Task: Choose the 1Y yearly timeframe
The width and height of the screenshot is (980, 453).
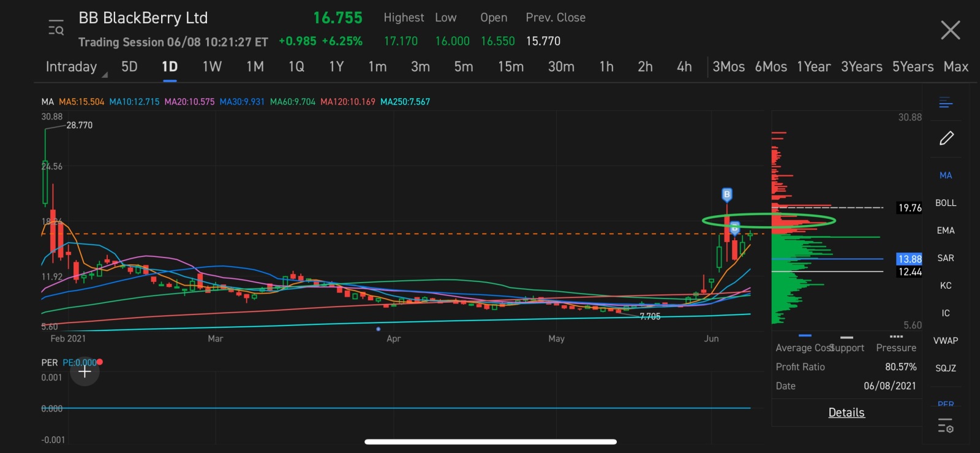Action: pyautogui.click(x=336, y=67)
